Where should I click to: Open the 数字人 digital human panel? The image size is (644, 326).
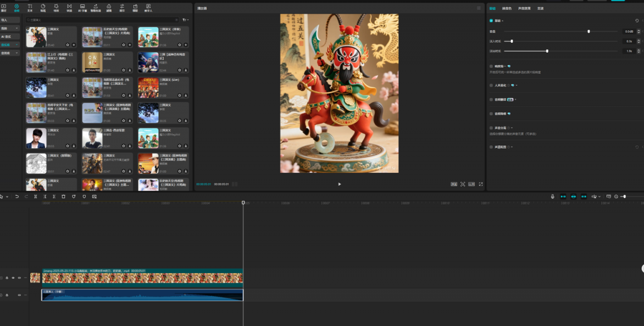pyautogui.click(x=148, y=8)
